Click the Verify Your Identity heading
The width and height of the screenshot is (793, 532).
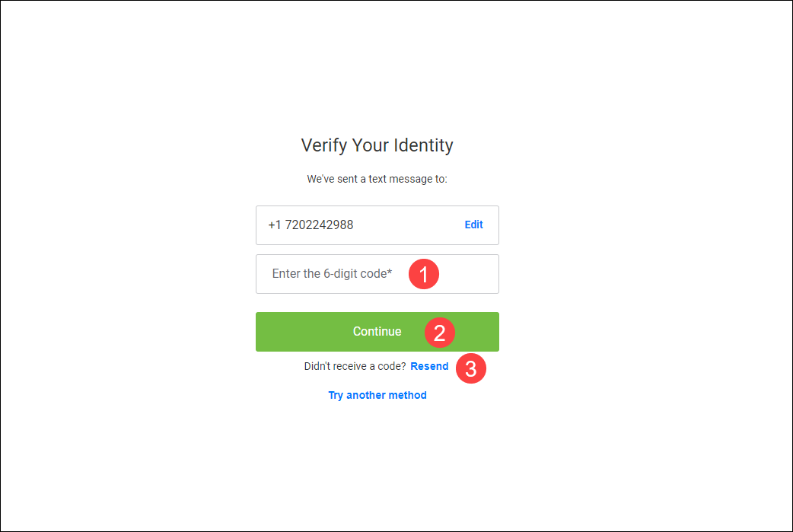[x=377, y=145]
